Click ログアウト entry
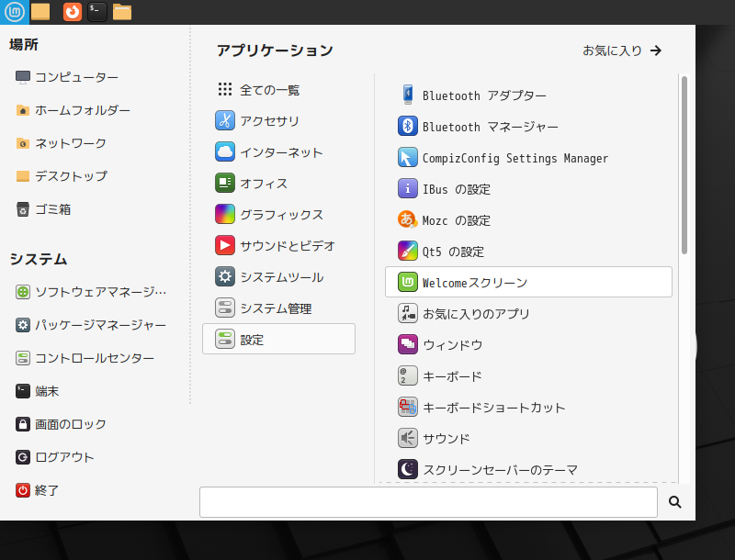The image size is (735, 560). pyautogui.click(x=55, y=457)
